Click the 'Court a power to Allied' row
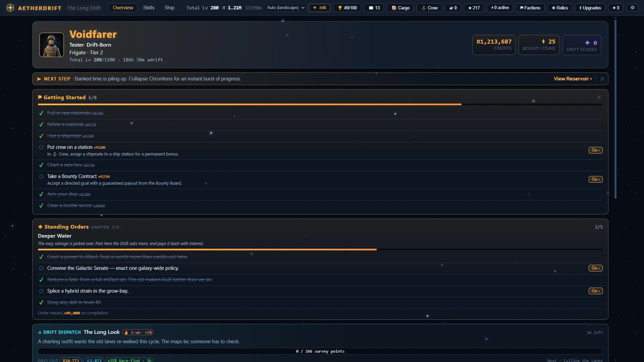This screenshot has width=644, height=362. [320, 257]
